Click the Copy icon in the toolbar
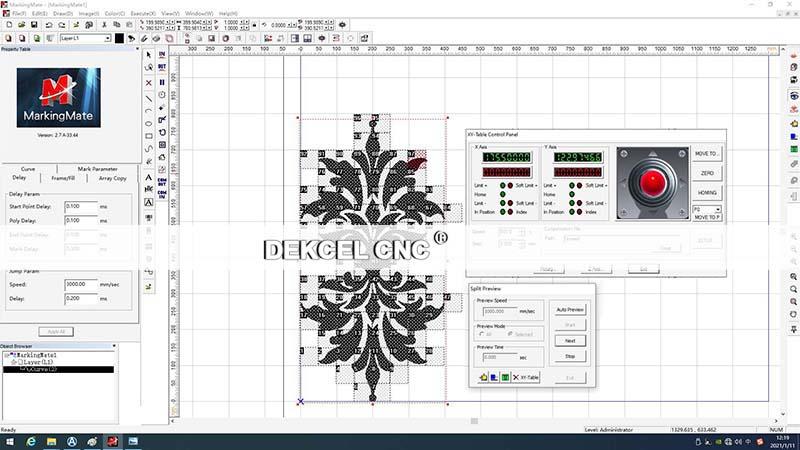This screenshot has height=450, width=800. tap(117, 24)
